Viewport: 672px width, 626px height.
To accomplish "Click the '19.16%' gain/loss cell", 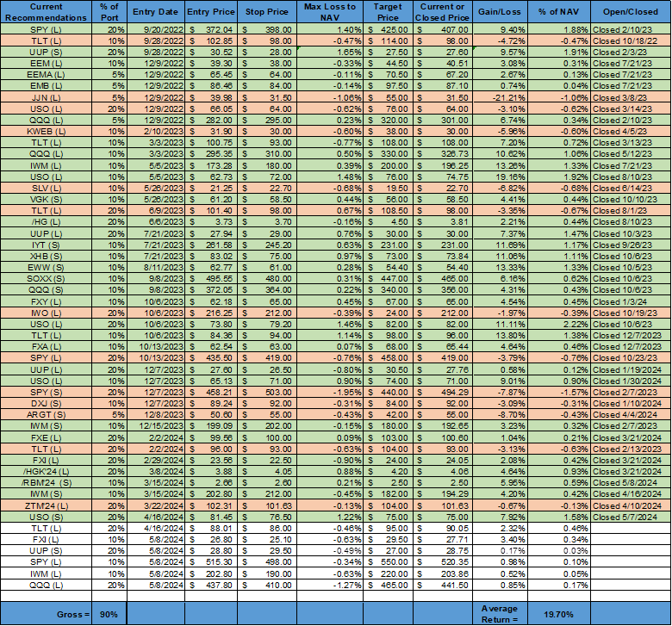I will point(500,177).
